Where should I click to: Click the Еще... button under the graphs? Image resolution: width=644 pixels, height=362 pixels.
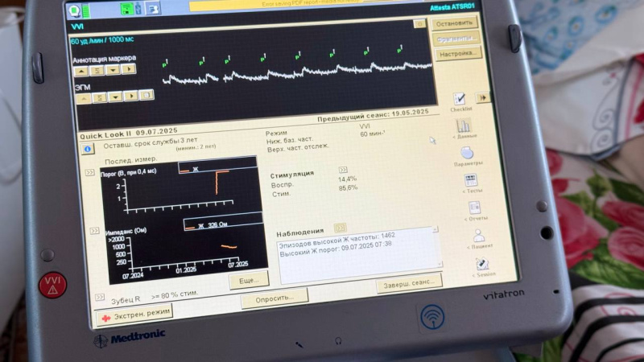[x=248, y=281]
